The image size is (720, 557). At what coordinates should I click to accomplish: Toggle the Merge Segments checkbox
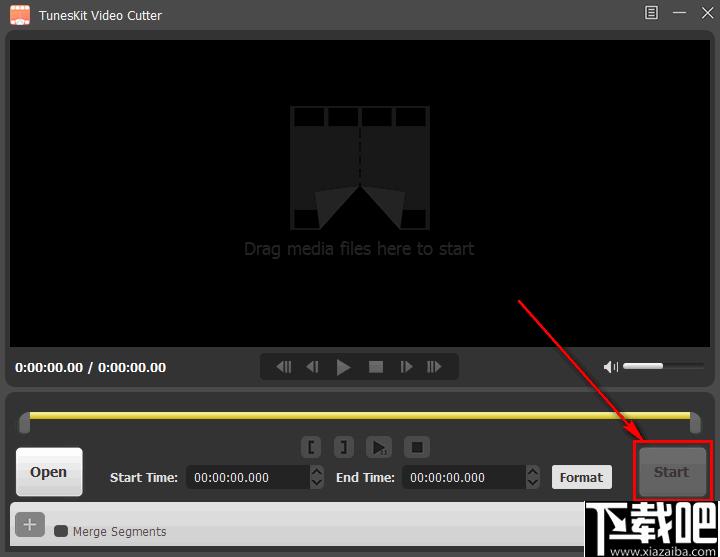click(61, 531)
